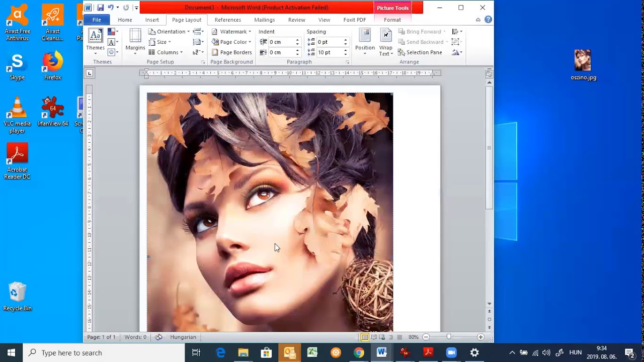Switch to Outline view
The width and height of the screenshot is (644, 362).
391,337
